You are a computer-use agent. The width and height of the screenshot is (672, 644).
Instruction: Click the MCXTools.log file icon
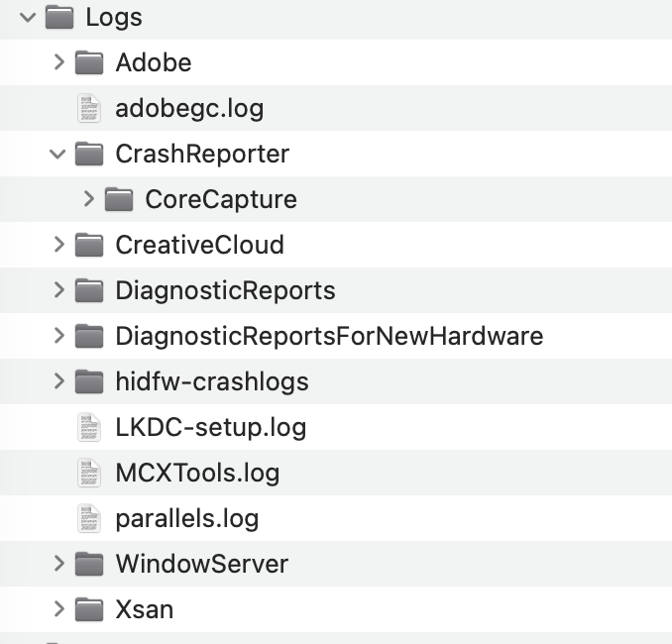[89, 473]
